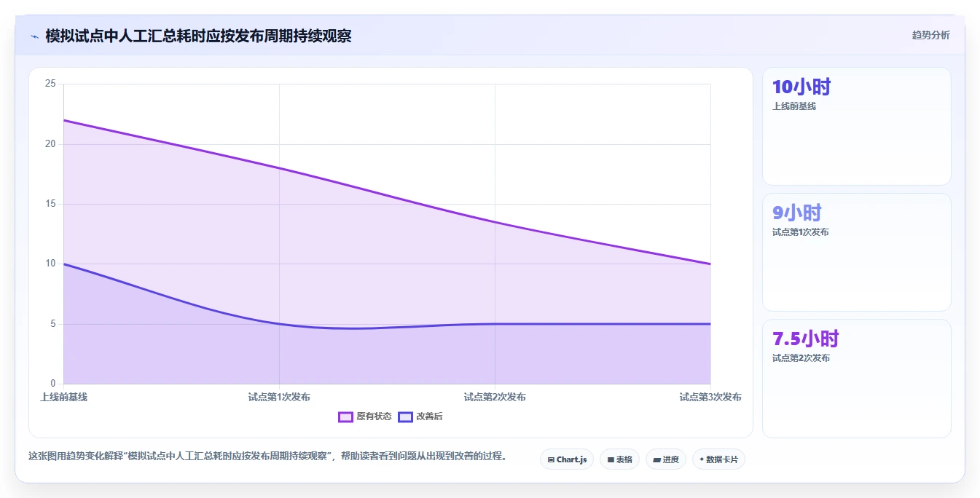The image size is (980, 498).
Task: Click the y-axis value 5
Action: (52, 324)
